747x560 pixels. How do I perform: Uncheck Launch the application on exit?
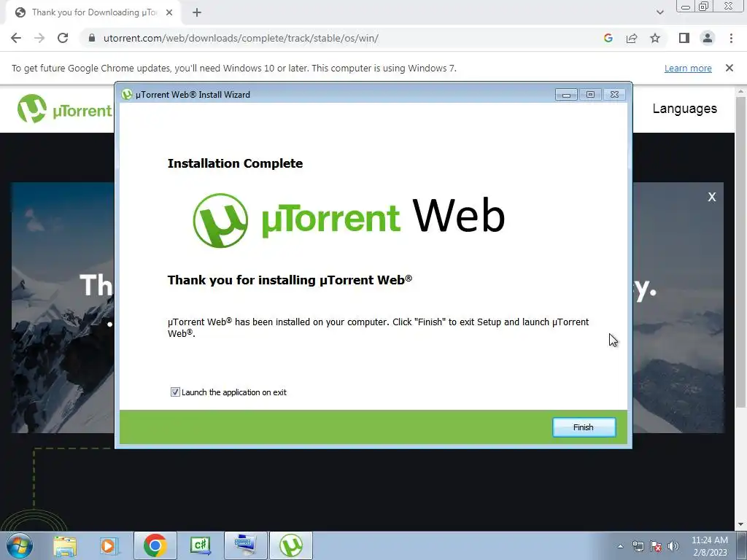tap(175, 392)
